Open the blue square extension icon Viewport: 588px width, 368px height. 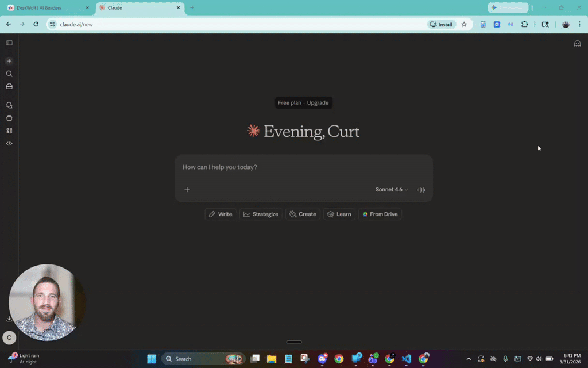tap(497, 24)
